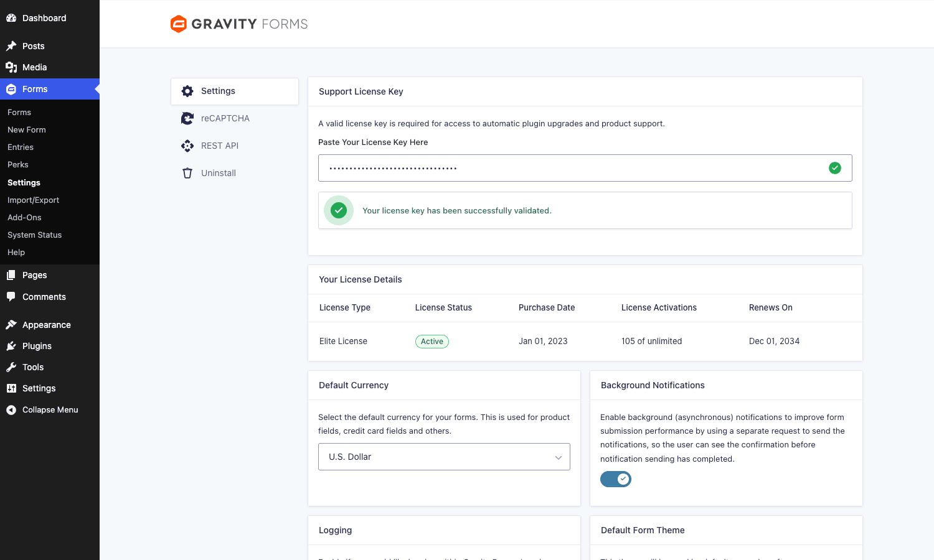
Task: Click the Collapse Menu label
Action: [50, 410]
